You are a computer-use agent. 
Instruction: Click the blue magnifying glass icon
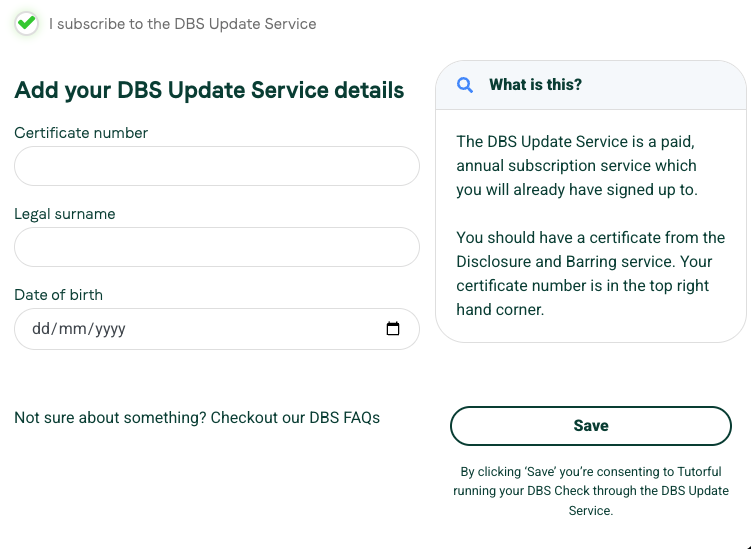pyautogui.click(x=465, y=85)
